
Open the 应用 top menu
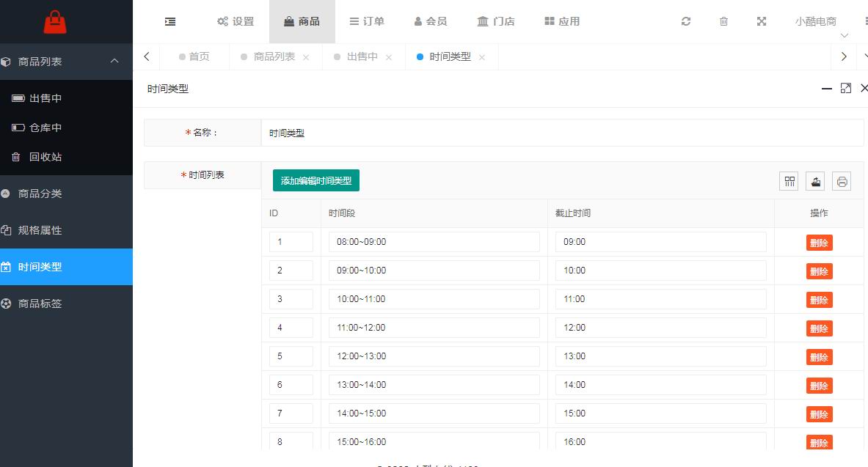[562, 21]
